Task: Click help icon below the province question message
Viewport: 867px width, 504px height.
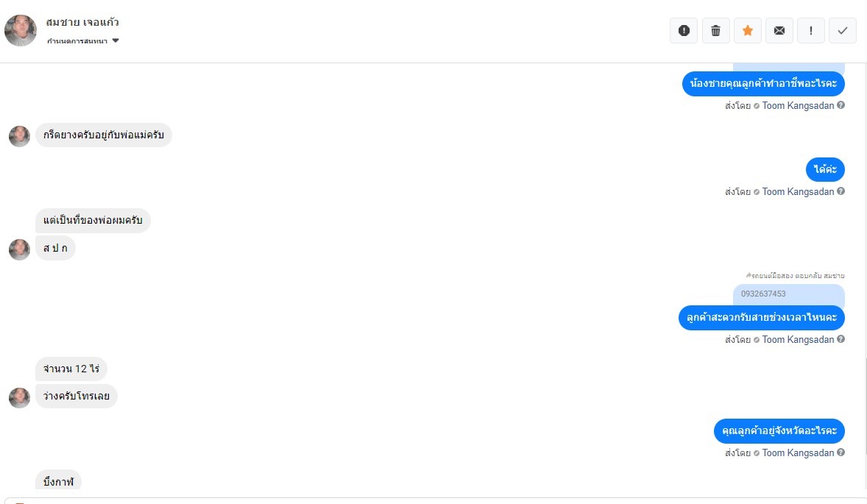Action: (x=841, y=452)
